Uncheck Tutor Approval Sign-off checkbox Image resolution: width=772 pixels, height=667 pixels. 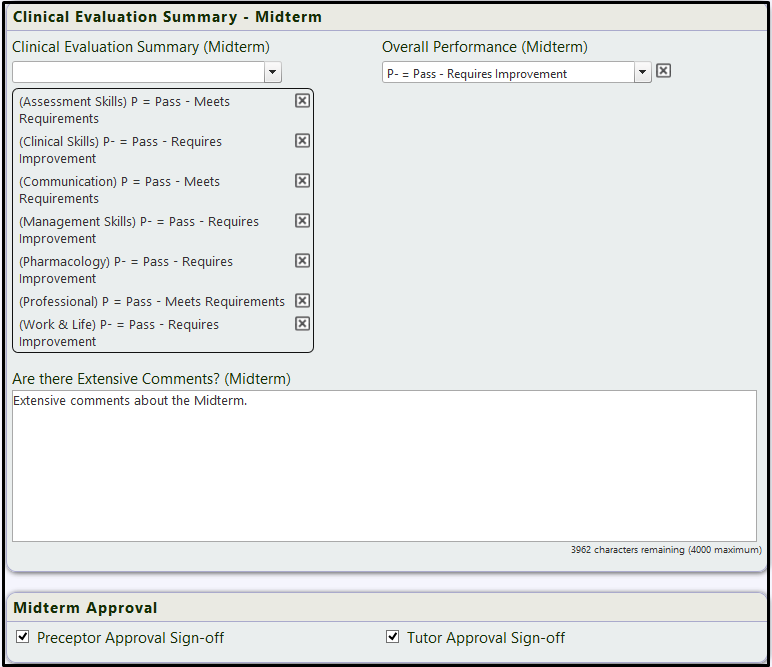click(392, 636)
